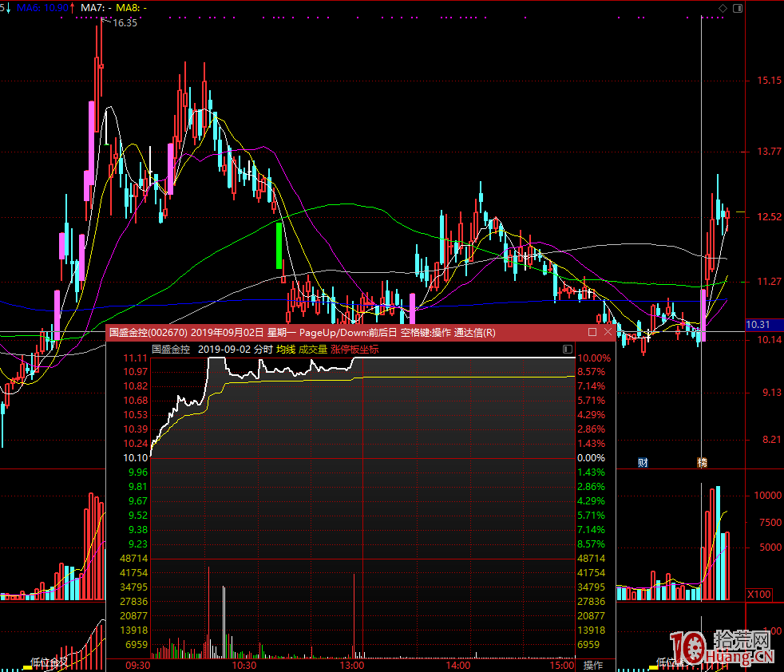Viewport: 784px width, 672px height.
Task: Toggle the info panel icon in intraday popup
Action: (x=568, y=349)
